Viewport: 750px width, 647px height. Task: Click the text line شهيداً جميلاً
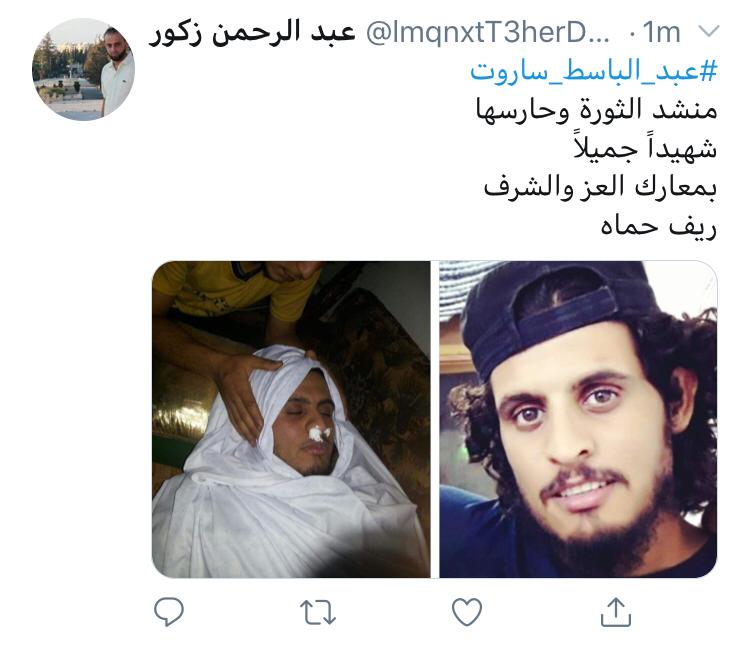[x=645, y=146]
